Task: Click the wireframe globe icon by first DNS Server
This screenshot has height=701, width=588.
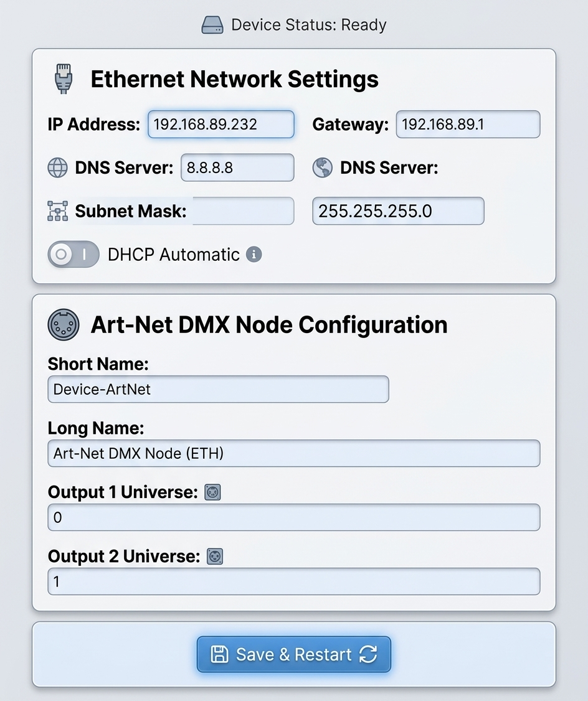Action: pyautogui.click(x=58, y=167)
